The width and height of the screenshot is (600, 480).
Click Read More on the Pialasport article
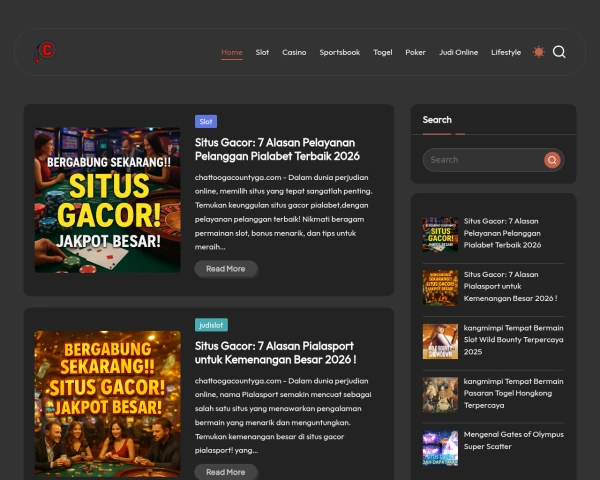coord(226,471)
